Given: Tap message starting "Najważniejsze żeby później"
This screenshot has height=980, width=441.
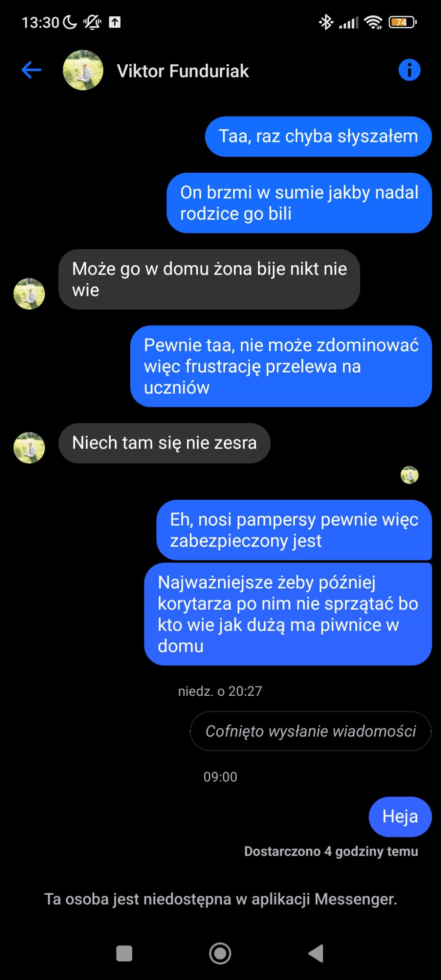Looking at the screenshot, I should click(288, 614).
